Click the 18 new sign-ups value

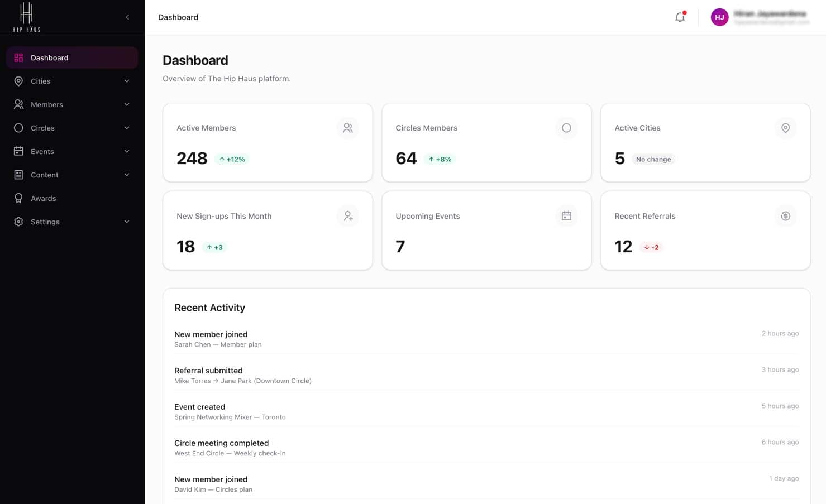(185, 247)
